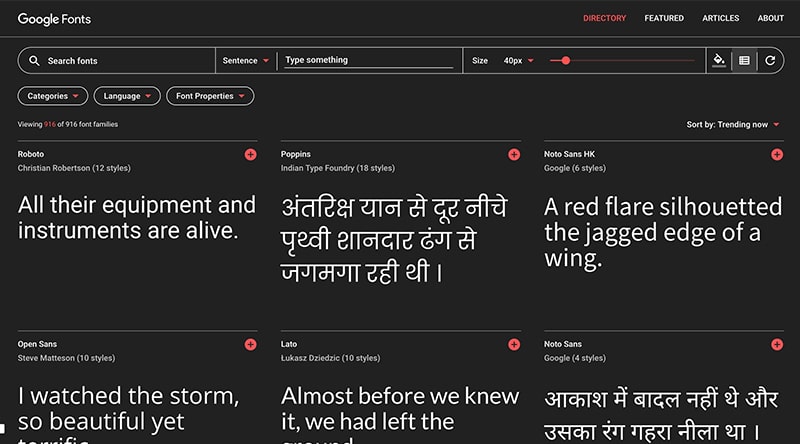Image resolution: width=800 pixels, height=444 pixels.
Task: Click Łukasz Dziedzic (10 styles) text
Action: coord(330,358)
